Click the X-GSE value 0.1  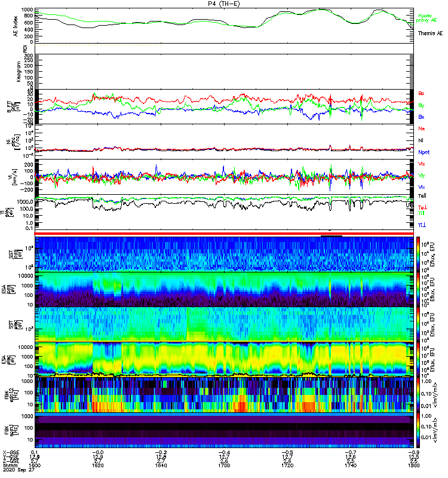35,452
